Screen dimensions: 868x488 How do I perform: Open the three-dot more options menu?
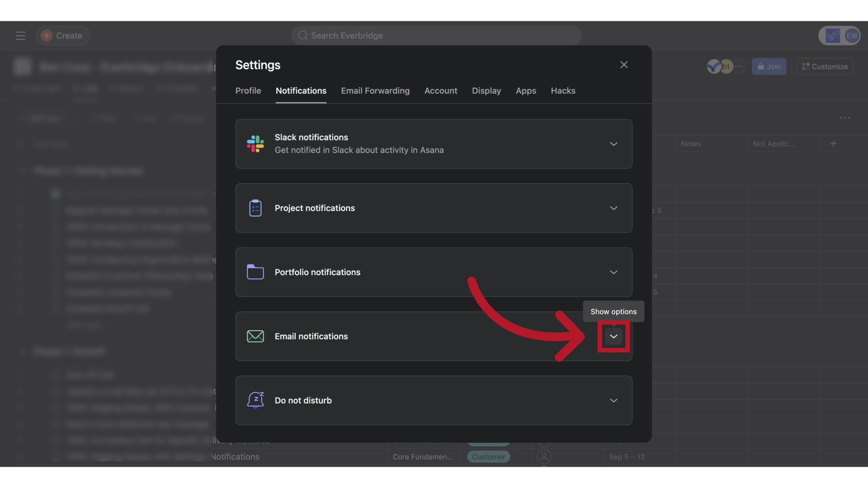[x=845, y=118]
